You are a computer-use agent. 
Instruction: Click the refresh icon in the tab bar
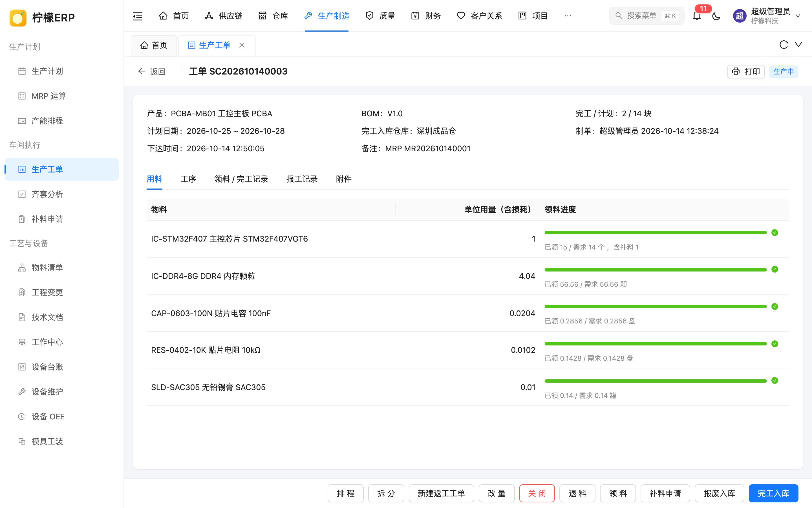click(x=784, y=45)
